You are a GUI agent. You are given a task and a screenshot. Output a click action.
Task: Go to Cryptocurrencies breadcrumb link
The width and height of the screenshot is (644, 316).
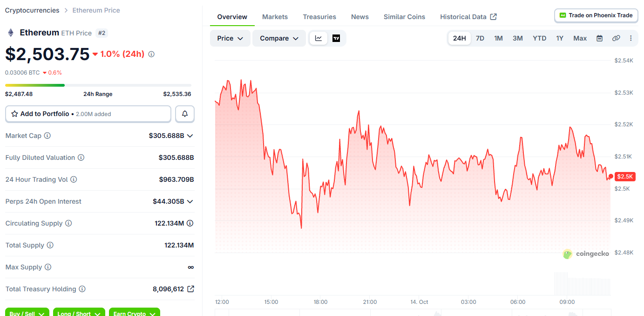click(x=32, y=10)
